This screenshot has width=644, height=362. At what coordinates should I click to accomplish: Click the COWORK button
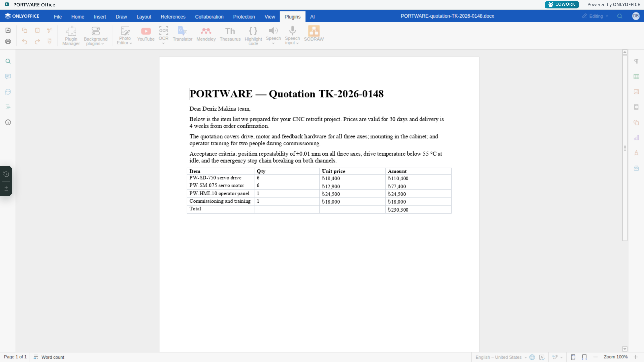pos(561,4)
